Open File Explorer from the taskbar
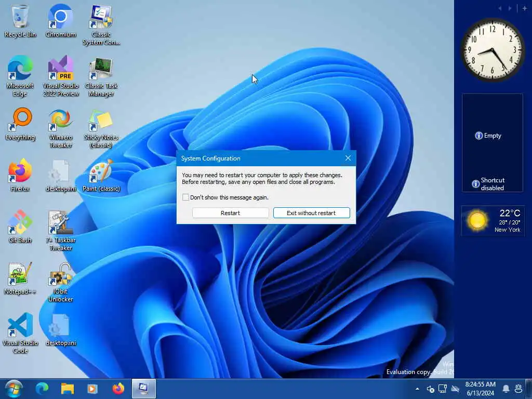532x399 pixels. 67,389
